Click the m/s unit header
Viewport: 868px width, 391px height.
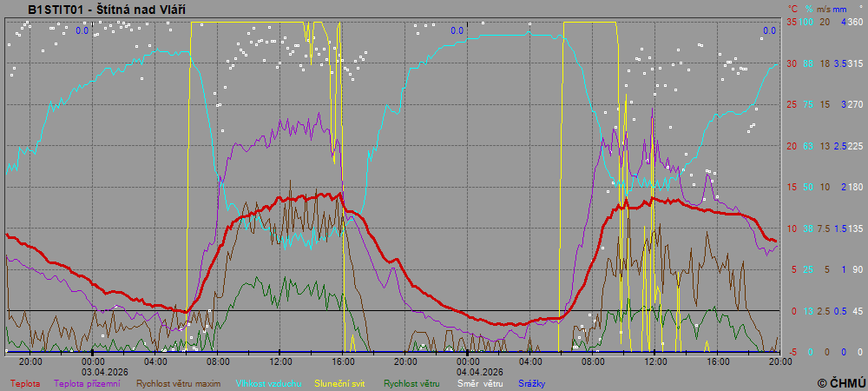[825, 9]
